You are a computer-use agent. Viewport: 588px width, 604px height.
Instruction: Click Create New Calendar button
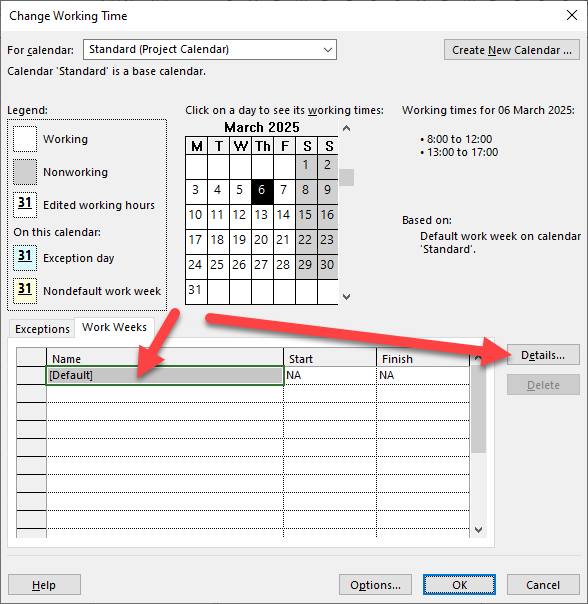(x=512, y=50)
